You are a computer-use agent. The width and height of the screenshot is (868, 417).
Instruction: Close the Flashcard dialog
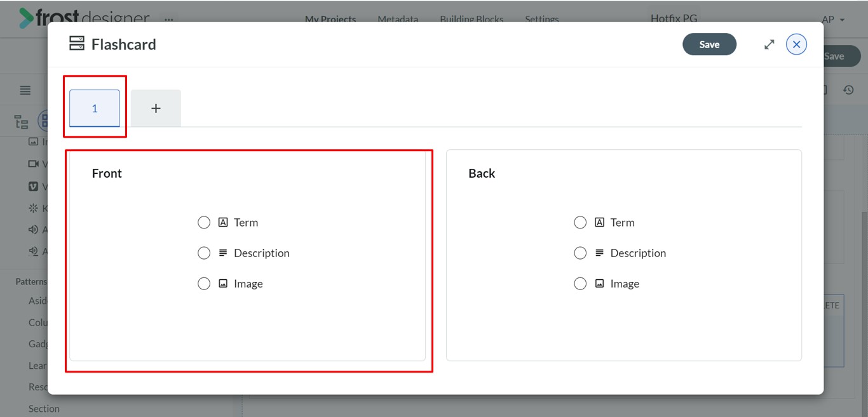click(x=796, y=44)
